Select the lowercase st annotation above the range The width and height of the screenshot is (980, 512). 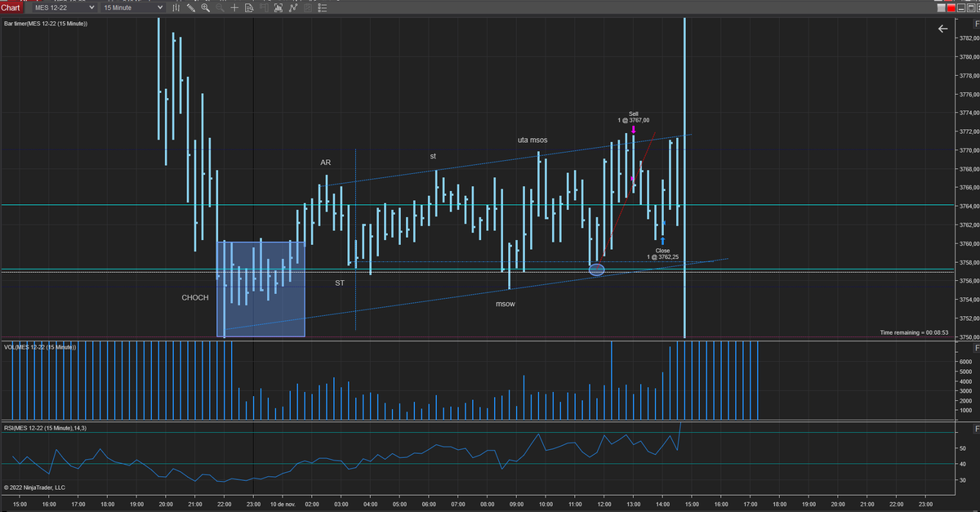click(433, 156)
